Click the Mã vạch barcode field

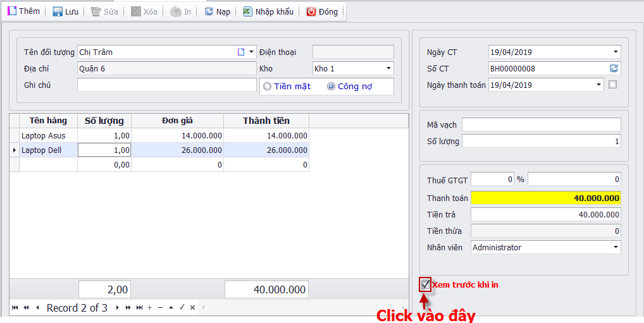[x=542, y=125]
